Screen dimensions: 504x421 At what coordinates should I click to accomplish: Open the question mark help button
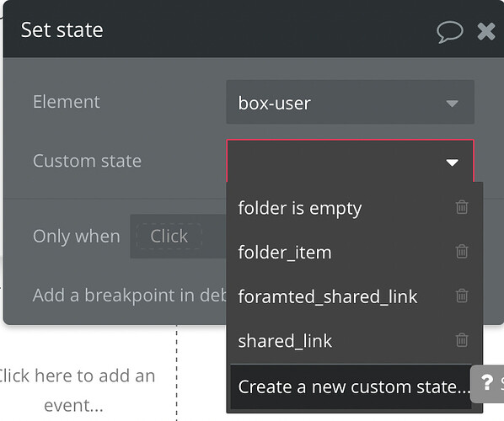click(486, 383)
